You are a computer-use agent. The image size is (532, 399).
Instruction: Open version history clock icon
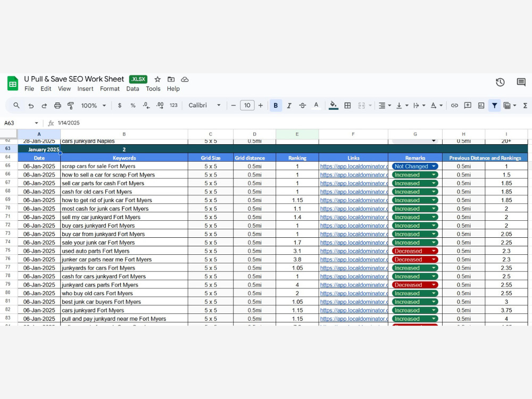coord(500,82)
